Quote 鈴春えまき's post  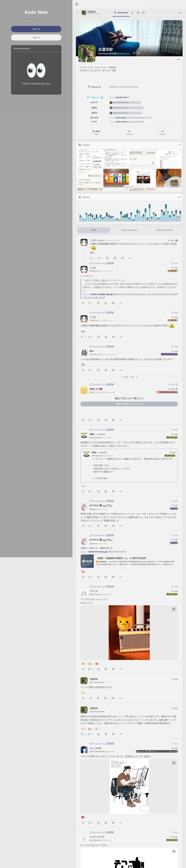113,420
